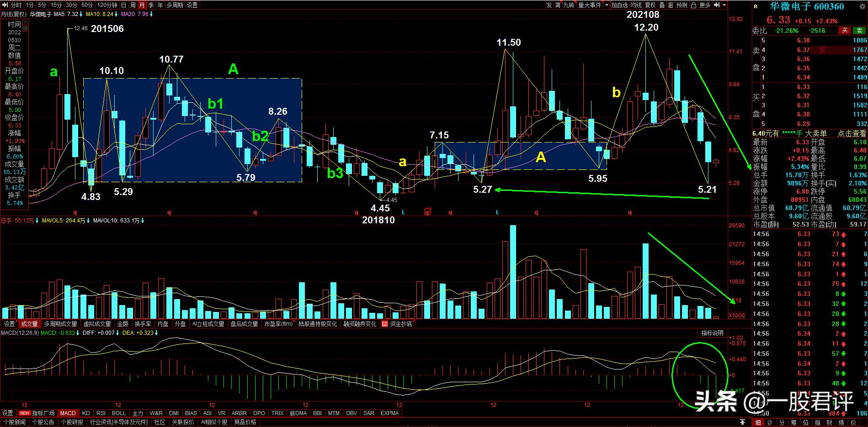The width and height of the screenshot is (868, 427).
Task: Switch chart to 日 daily period
Action: pos(124,5)
